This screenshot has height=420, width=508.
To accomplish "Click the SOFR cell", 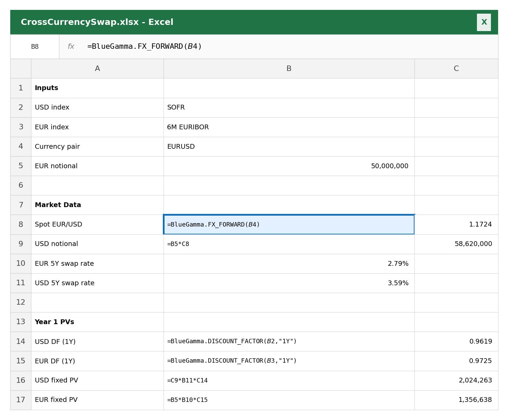I will (288, 107).
